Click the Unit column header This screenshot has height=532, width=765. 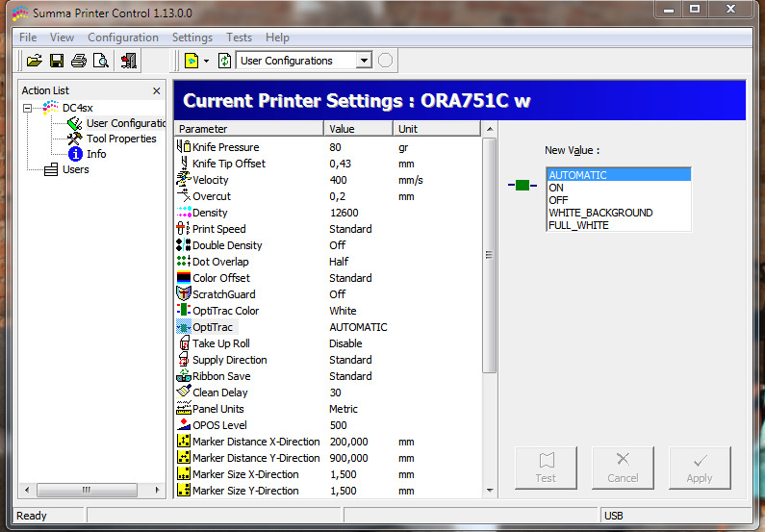point(437,129)
